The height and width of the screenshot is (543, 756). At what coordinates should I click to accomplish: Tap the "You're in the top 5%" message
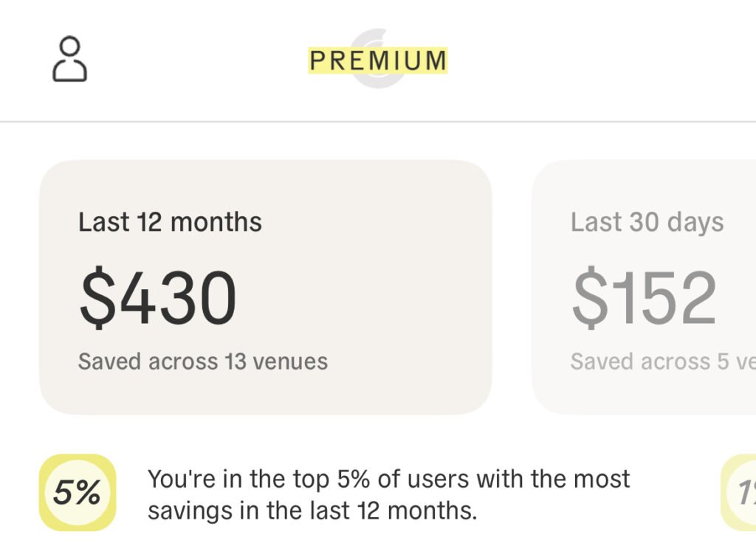388,479
